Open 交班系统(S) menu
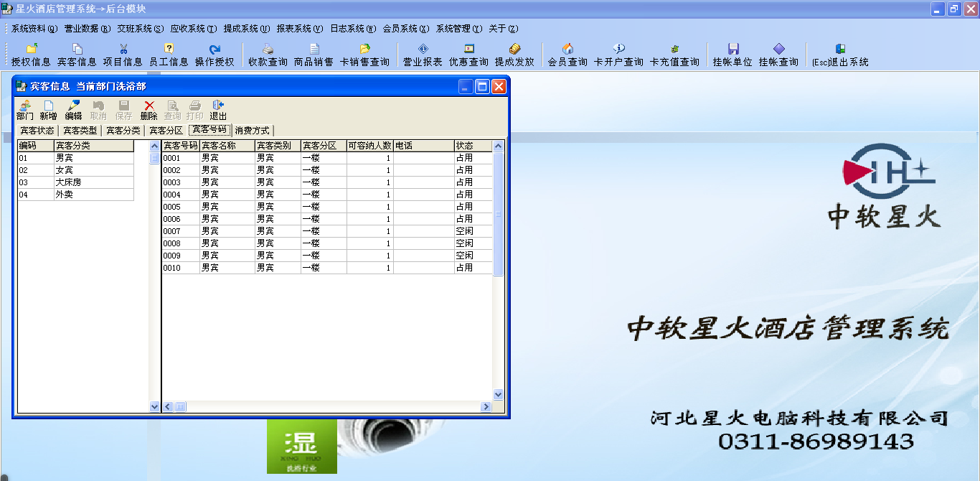The image size is (980, 481). pyautogui.click(x=141, y=29)
